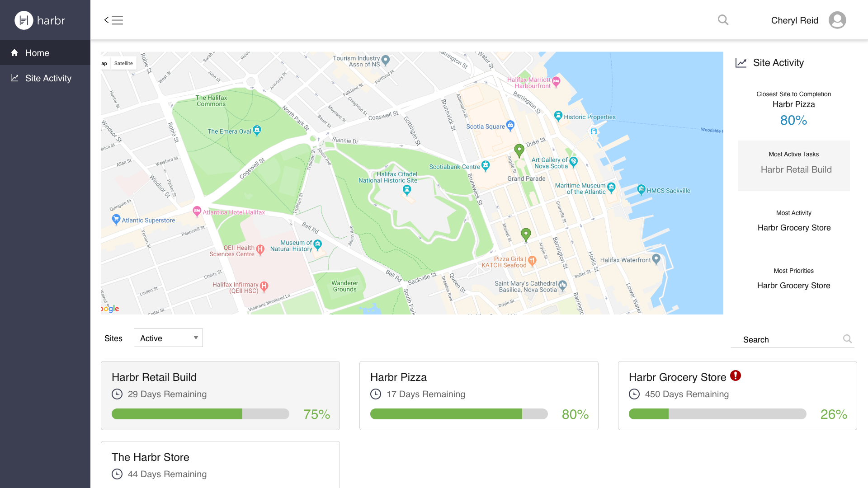868x488 pixels.
Task: Click Harbr Pizza closest to completion
Action: pos(794,104)
